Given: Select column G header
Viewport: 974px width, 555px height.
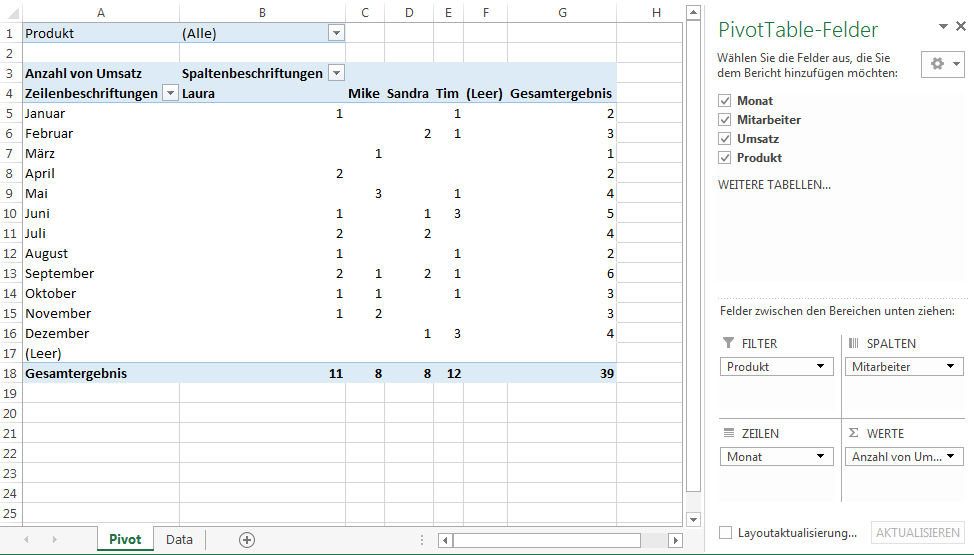Looking at the screenshot, I should [x=562, y=12].
